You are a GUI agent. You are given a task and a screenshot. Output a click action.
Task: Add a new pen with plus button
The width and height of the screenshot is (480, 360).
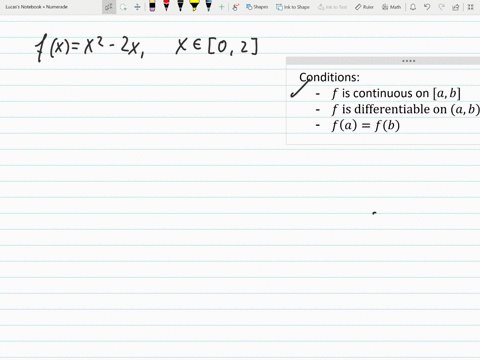click(221, 7)
